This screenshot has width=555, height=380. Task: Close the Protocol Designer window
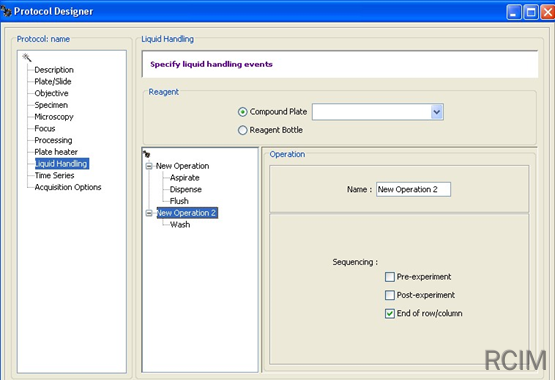(x=548, y=12)
